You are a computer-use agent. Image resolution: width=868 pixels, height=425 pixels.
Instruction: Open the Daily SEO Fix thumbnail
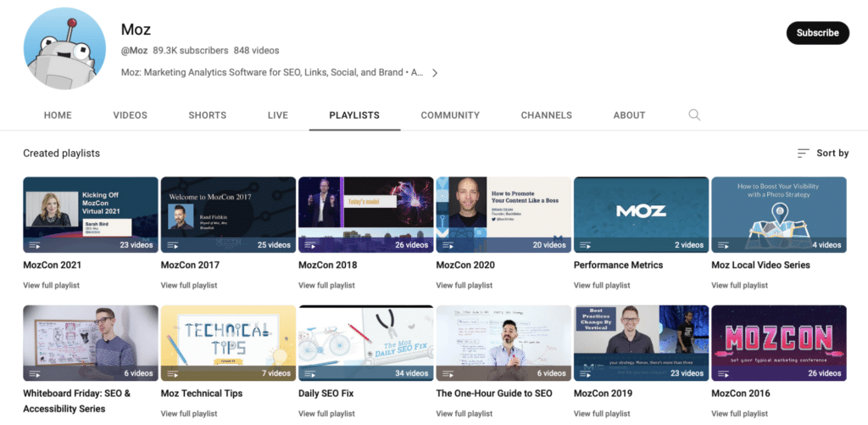click(x=366, y=343)
